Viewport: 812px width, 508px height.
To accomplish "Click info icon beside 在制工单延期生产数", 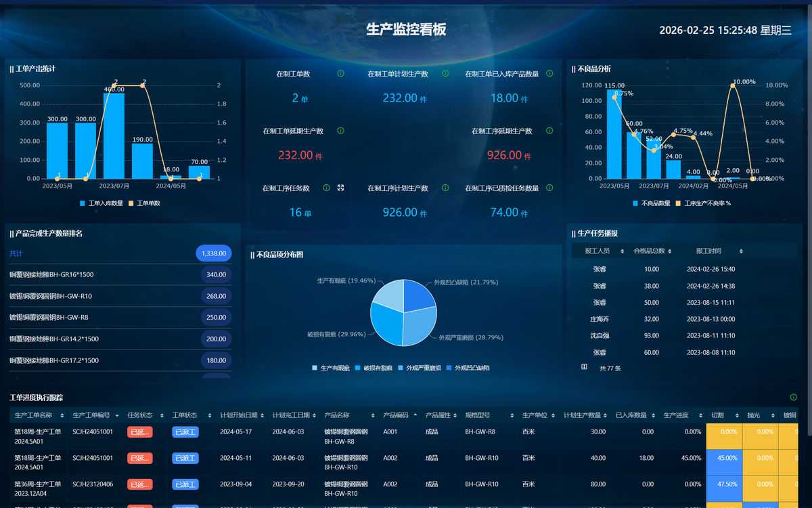I will click(x=340, y=131).
